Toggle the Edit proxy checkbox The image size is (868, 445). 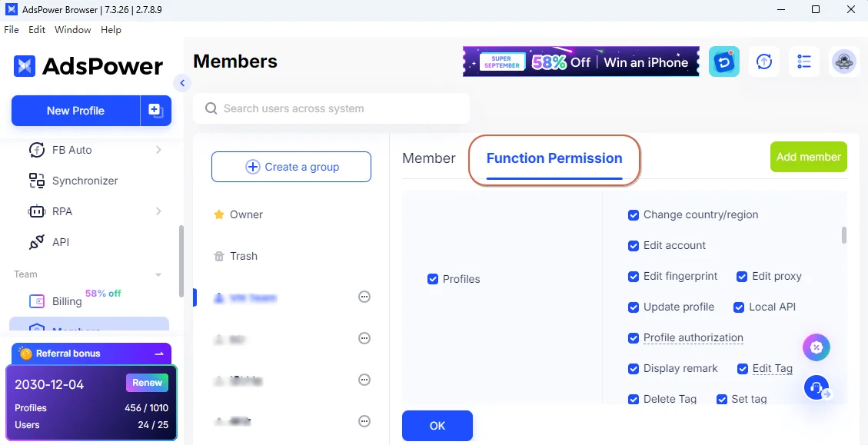(x=742, y=276)
